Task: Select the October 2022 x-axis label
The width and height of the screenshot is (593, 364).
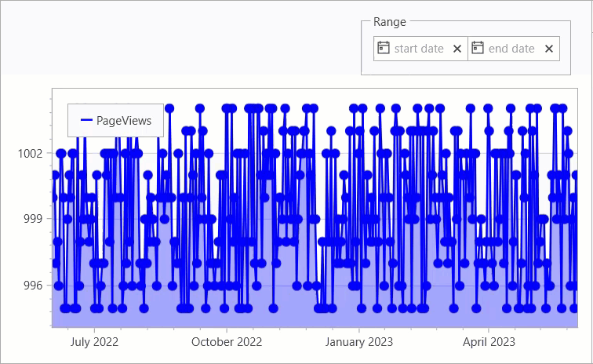Action: point(227,342)
